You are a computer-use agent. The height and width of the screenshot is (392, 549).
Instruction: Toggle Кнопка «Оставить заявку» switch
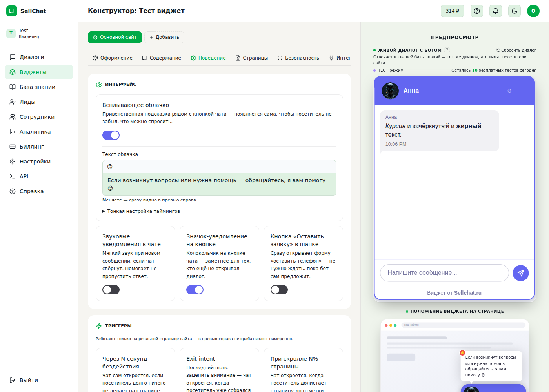pyautogui.click(x=279, y=290)
